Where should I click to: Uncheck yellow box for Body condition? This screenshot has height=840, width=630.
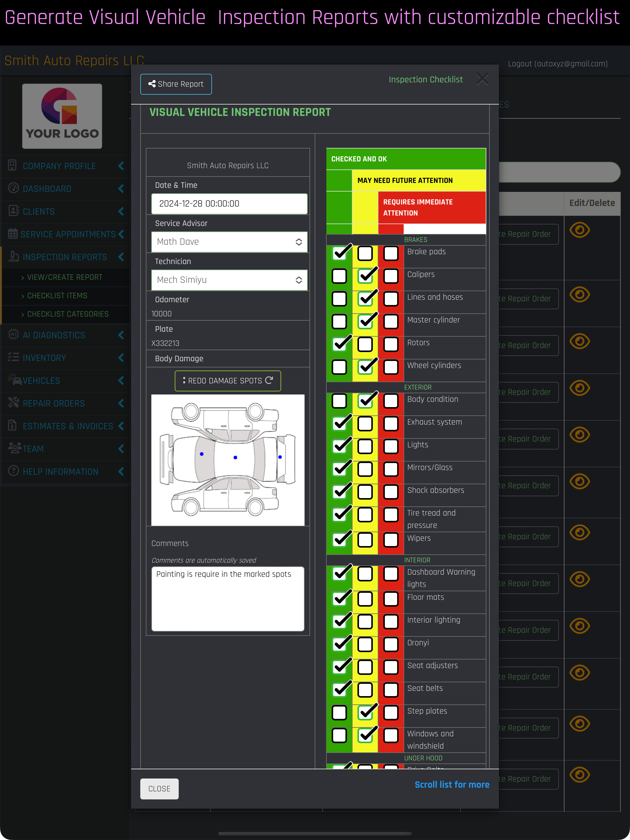(365, 401)
